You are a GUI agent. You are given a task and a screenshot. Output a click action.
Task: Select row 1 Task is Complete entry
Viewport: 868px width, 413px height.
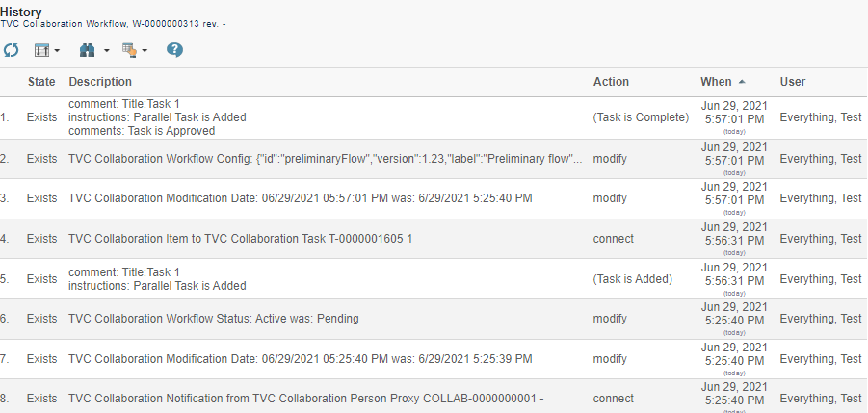(641, 117)
